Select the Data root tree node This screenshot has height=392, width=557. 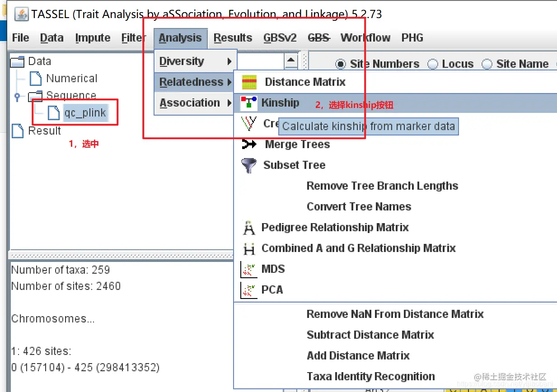tap(40, 61)
